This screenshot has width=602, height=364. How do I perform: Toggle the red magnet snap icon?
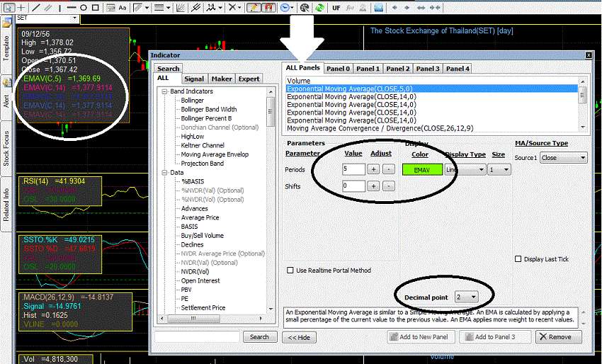tap(268, 7)
